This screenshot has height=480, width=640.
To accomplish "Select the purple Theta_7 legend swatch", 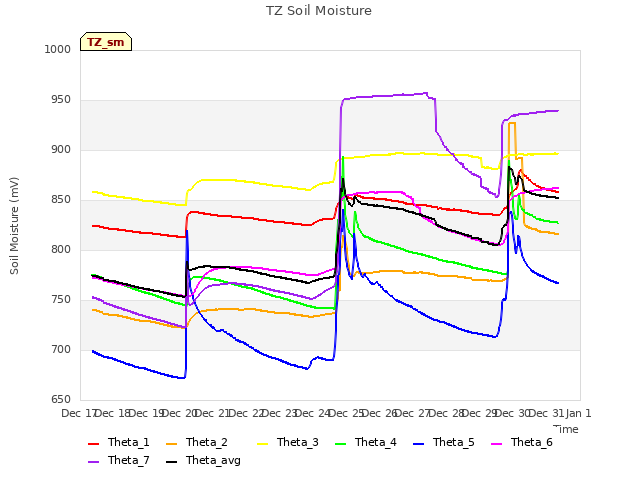I will pyautogui.click(x=93, y=462).
